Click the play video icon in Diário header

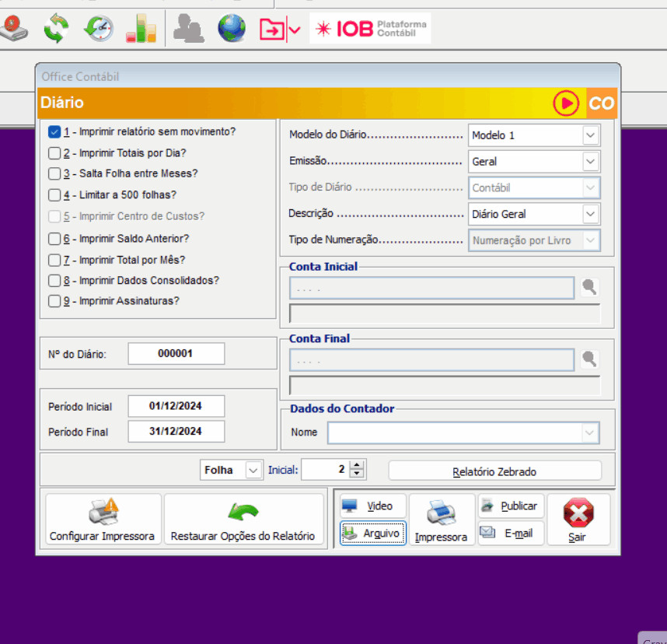tap(566, 103)
